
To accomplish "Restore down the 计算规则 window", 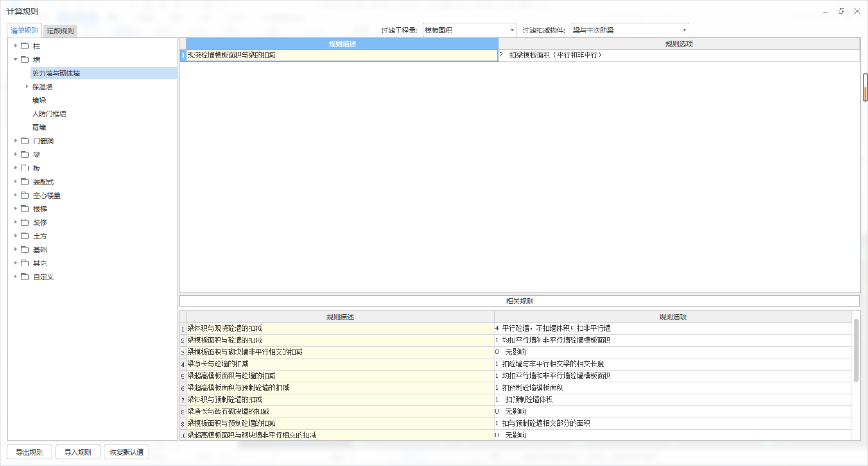I will pyautogui.click(x=841, y=11).
